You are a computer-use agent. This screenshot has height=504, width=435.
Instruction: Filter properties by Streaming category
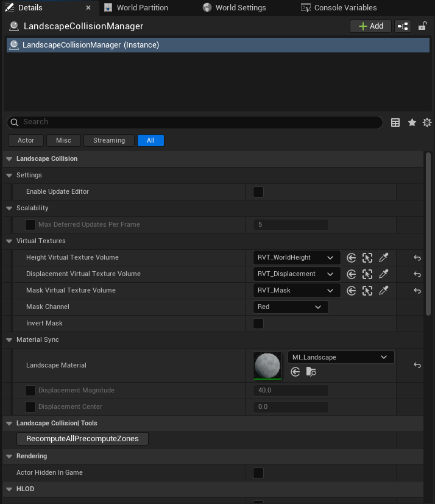[x=109, y=140]
